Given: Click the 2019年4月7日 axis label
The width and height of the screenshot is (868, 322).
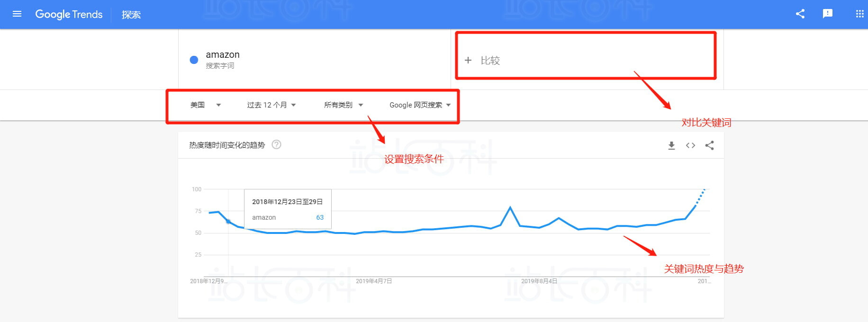Looking at the screenshot, I should click(374, 281).
